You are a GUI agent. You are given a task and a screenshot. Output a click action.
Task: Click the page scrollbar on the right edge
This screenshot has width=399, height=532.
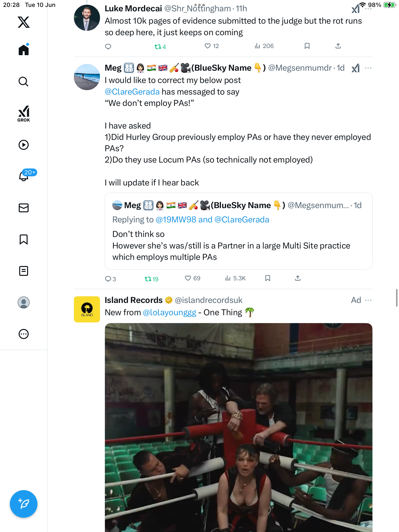point(397,298)
